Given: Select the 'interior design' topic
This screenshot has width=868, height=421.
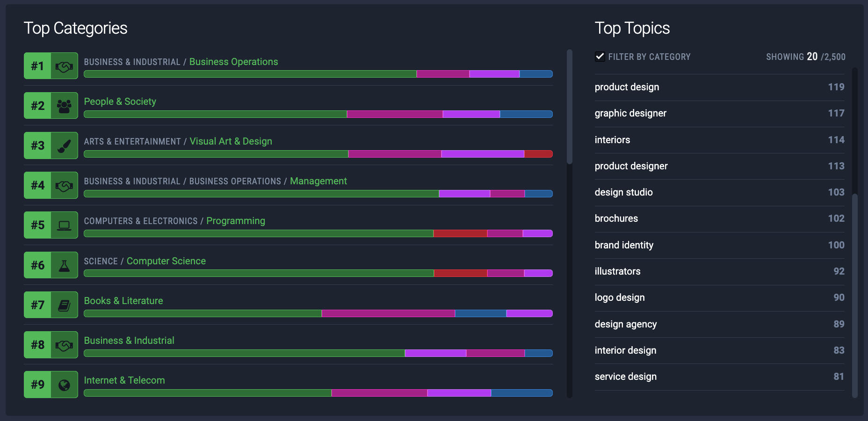Looking at the screenshot, I should pyautogui.click(x=625, y=350).
